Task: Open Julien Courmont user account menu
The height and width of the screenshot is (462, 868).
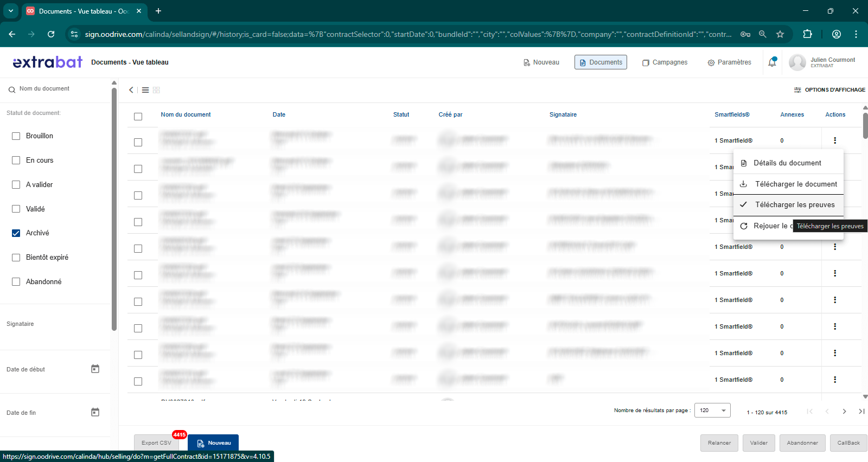Action: pyautogui.click(x=822, y=62)
